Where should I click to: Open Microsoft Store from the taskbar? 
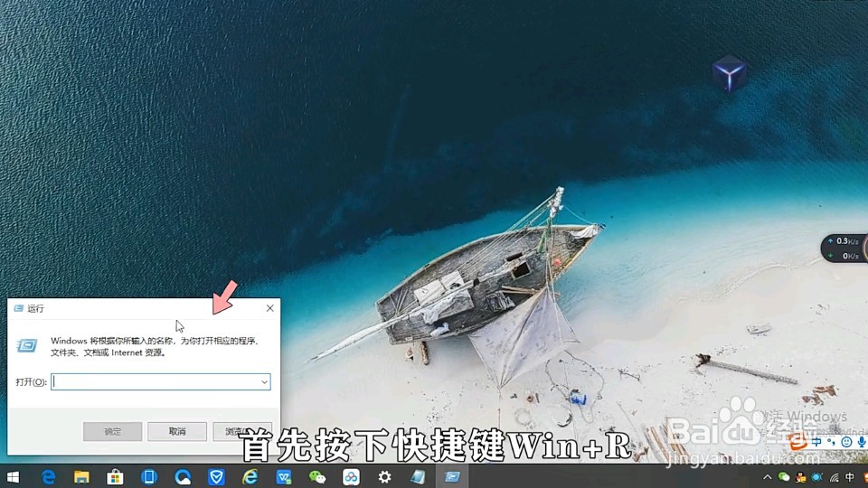(x=115, y=477)
